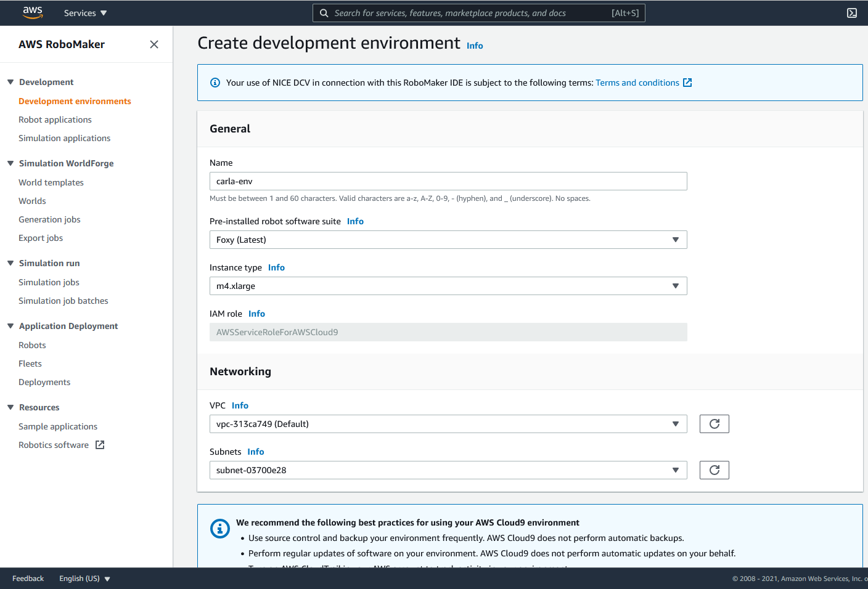This screenshot has width=868, height=589.
Task: Close the AWS RoboMaker side panel
Action: (x=154, y=44)
